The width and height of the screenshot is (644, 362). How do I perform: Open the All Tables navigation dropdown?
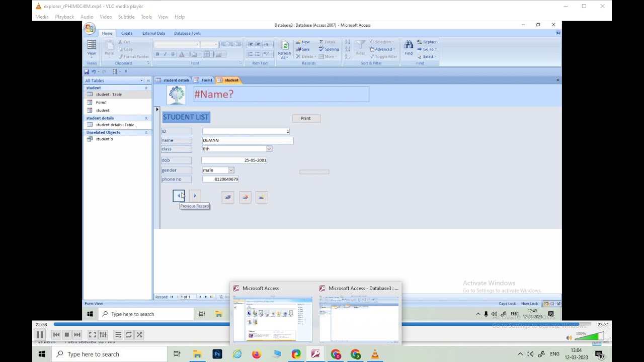tap(141, 80)
